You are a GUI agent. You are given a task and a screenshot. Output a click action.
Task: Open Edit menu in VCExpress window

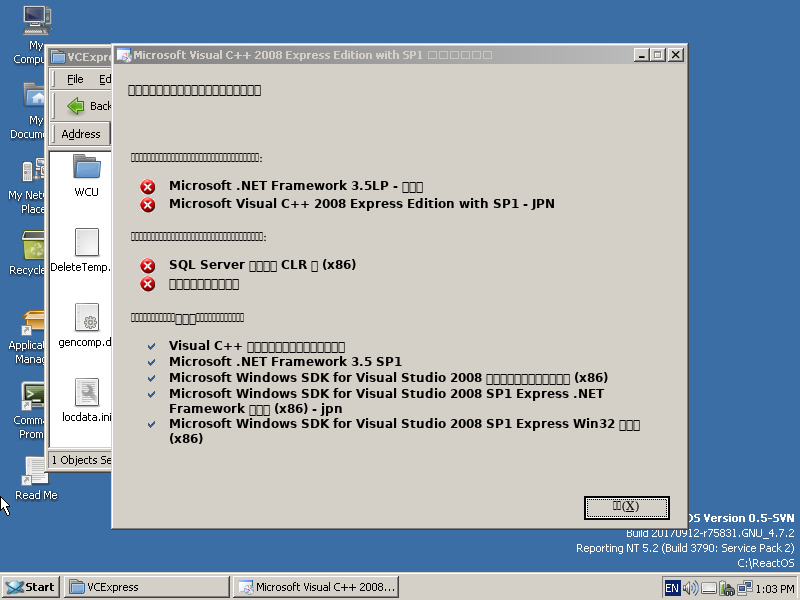point(105,79)
